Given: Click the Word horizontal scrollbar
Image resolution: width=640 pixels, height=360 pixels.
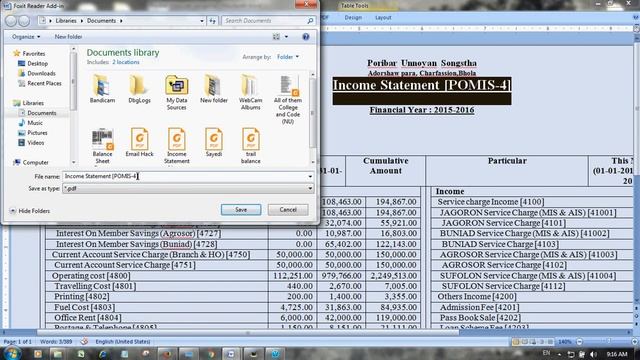Looking at the screenshot, I should [248, 333].
